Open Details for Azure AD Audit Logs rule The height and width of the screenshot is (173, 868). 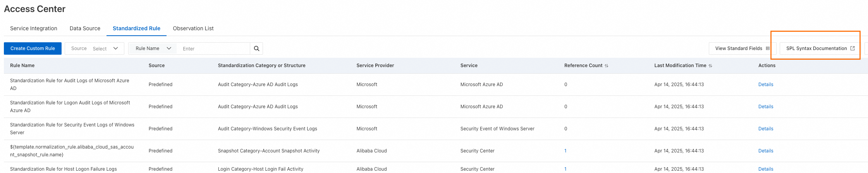pyautogui.click(x=765, y=85)
